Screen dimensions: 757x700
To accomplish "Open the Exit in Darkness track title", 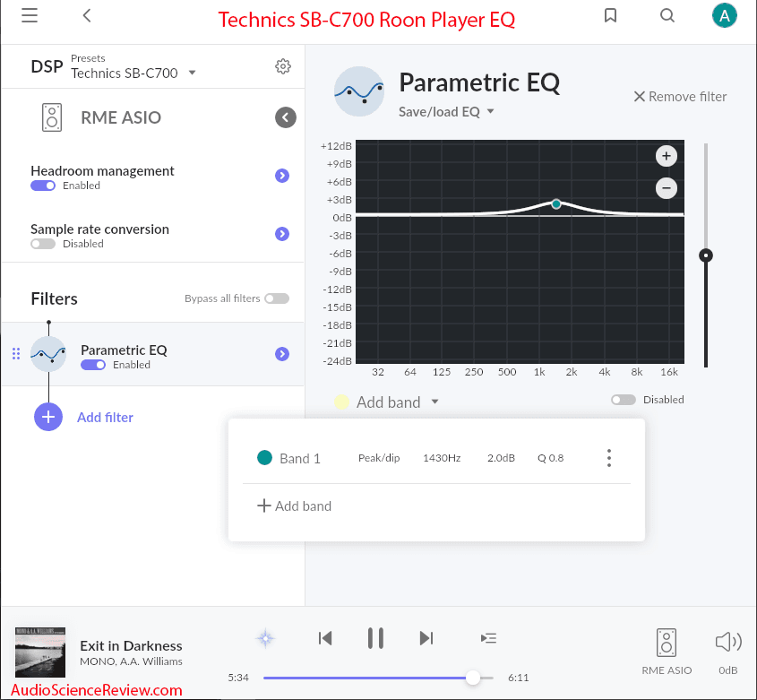I will [131, 645].
